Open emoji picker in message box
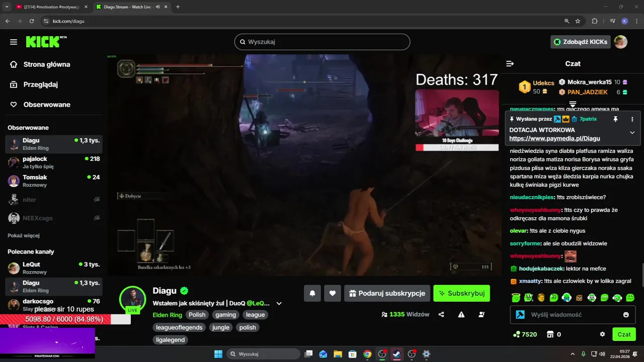 point(626,315)
